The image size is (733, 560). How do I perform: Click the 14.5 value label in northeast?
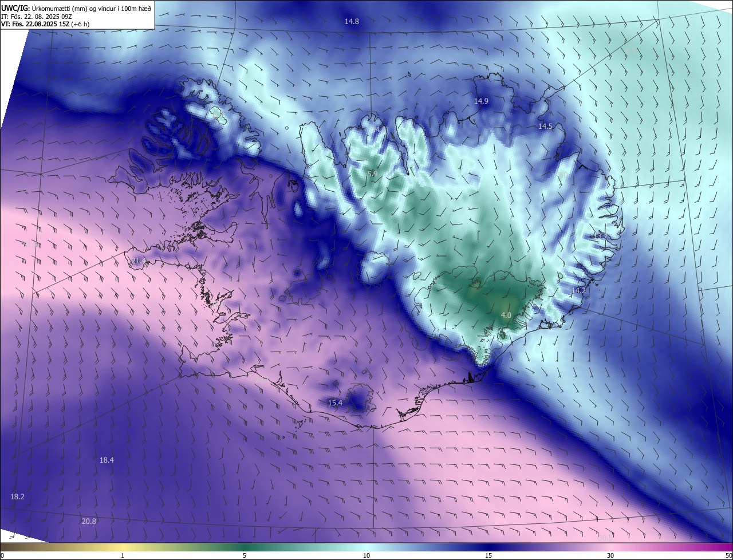(x=545, y=126)
